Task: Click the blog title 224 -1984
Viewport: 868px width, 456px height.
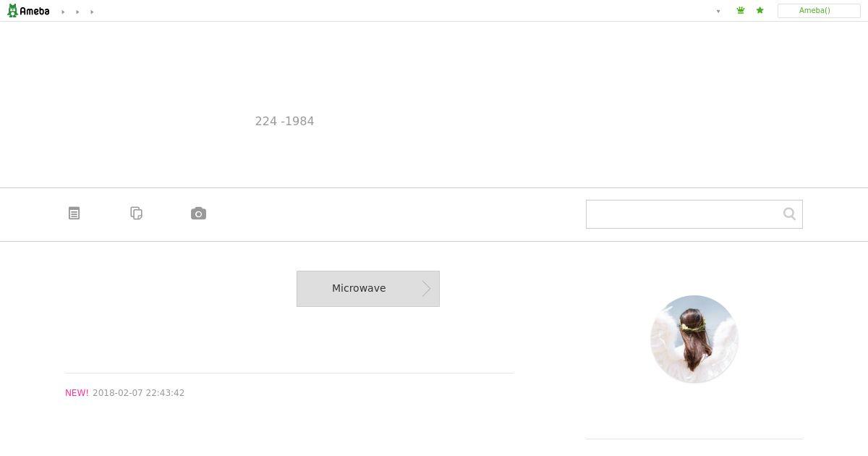Action: (284, 122)
